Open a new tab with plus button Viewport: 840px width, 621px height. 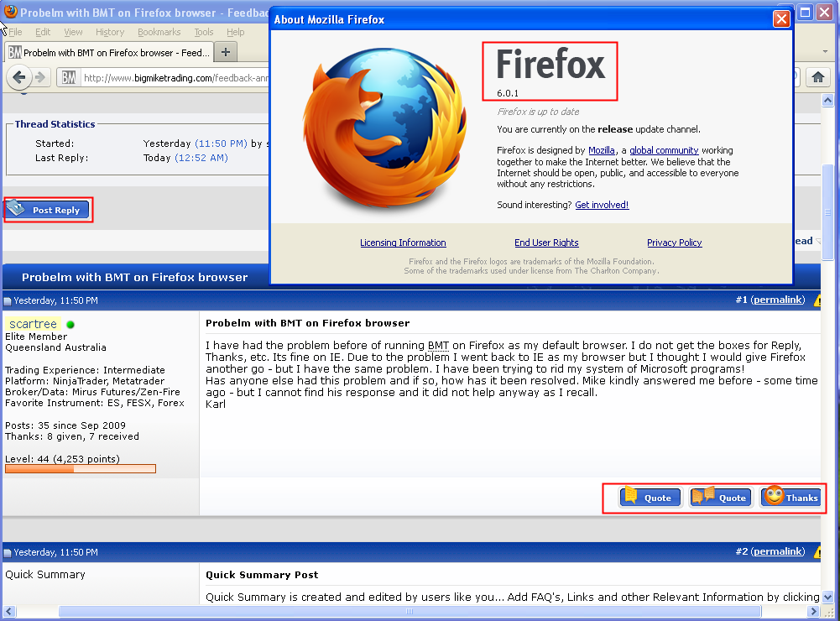click(226, 52)
